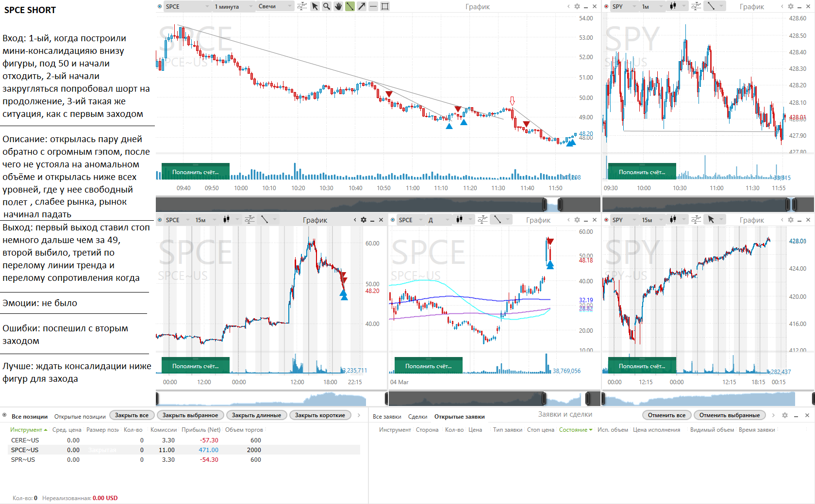Click 'Закрыть все' button
815x504 pixels.
pyautogui.click(x=132, y=415)
